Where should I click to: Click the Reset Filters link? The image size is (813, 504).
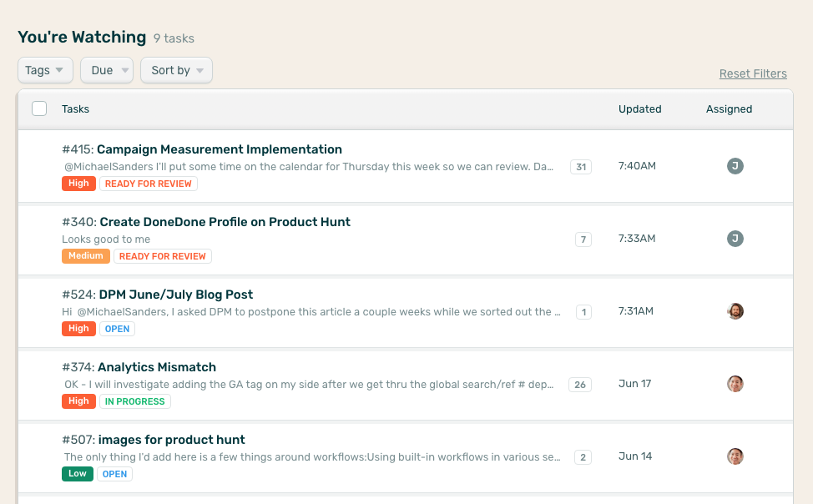753,73
